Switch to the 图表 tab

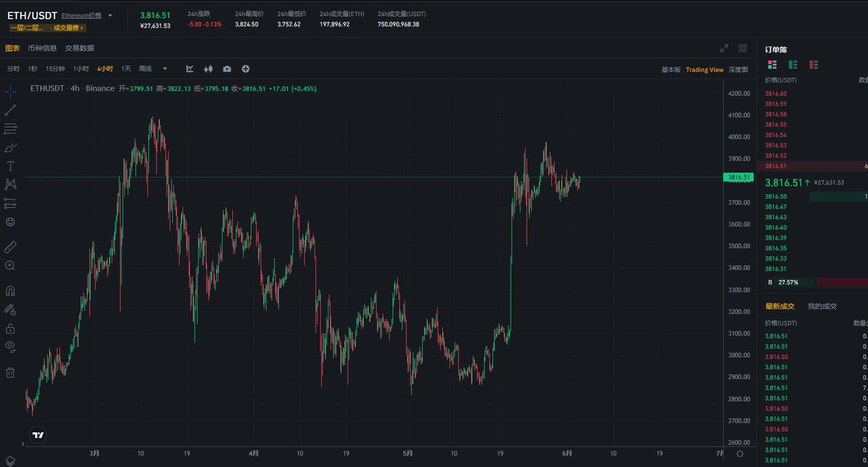coord(12,48)
